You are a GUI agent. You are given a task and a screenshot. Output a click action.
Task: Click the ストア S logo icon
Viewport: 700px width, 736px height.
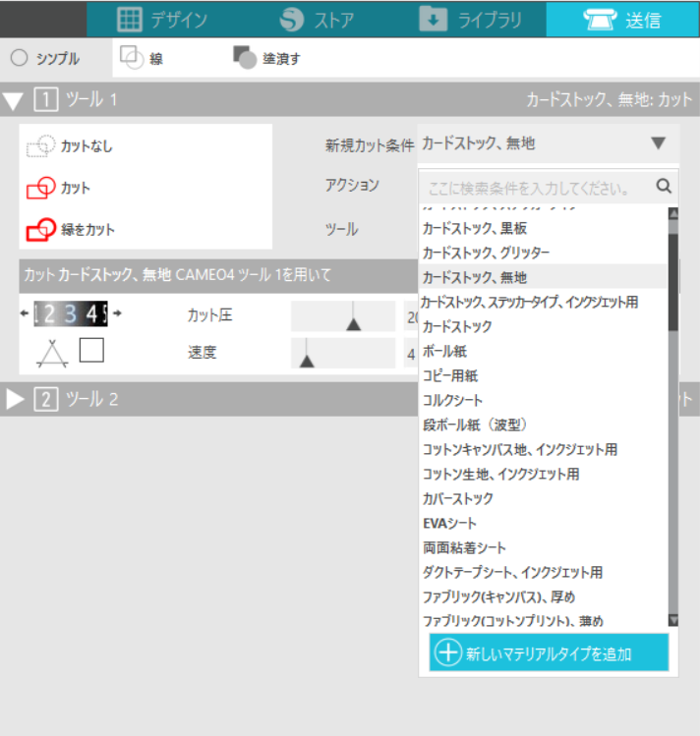292,20
